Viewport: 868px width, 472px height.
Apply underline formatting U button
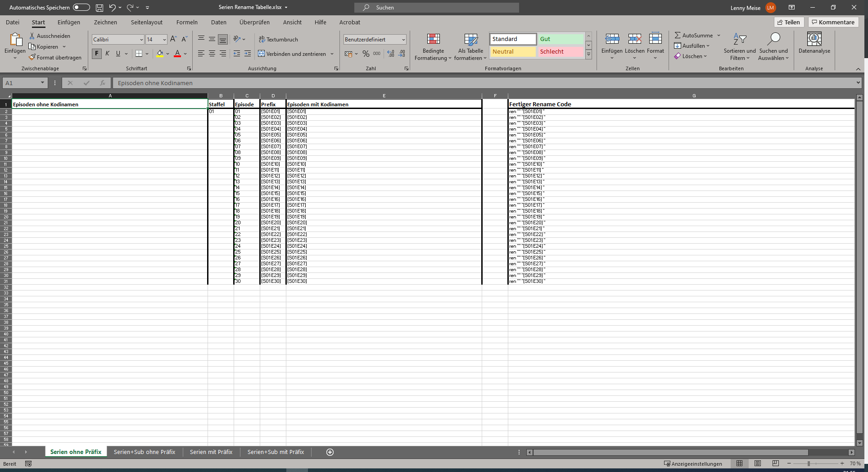coord(118,54)
